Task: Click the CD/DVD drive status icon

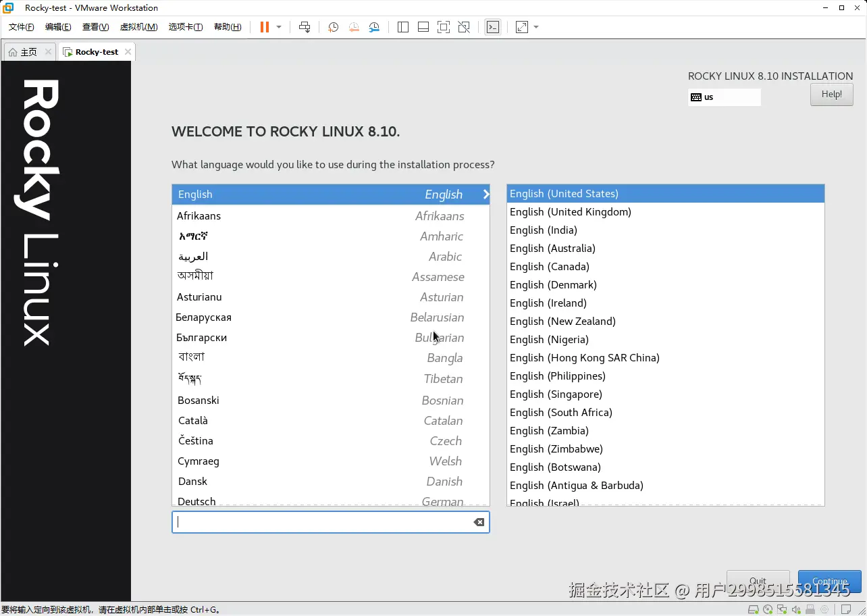Action: click(x=768, y=609)
